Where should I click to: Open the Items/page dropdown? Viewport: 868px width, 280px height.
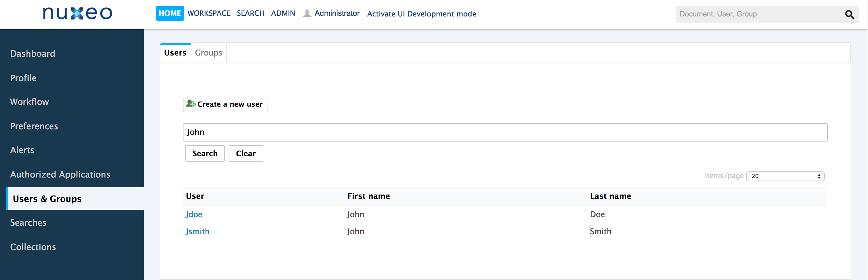coord(785,176)
